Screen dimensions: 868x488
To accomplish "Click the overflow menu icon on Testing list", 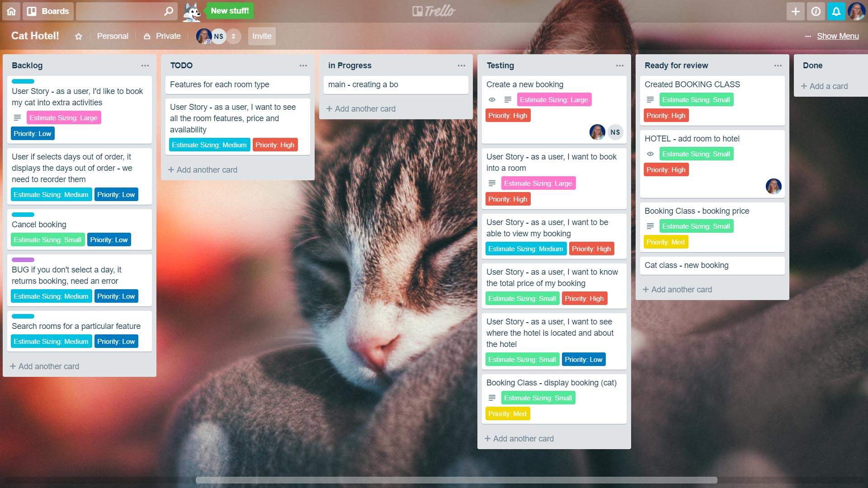I will [x=619, y=66].
